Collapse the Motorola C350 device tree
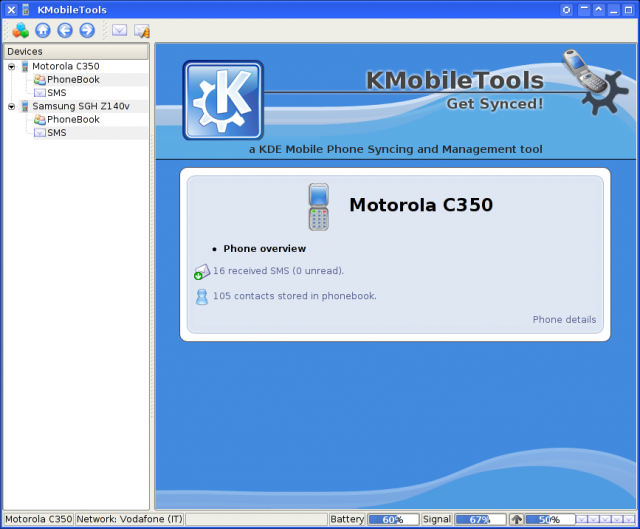The height and width of the screenshot is (529, 640). [x=11, y=67]
